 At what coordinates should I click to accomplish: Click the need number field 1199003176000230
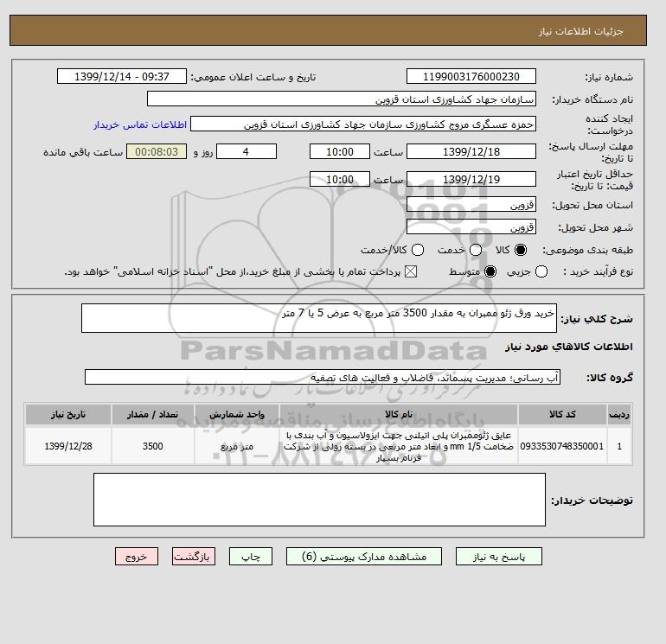tap(471, 77)
